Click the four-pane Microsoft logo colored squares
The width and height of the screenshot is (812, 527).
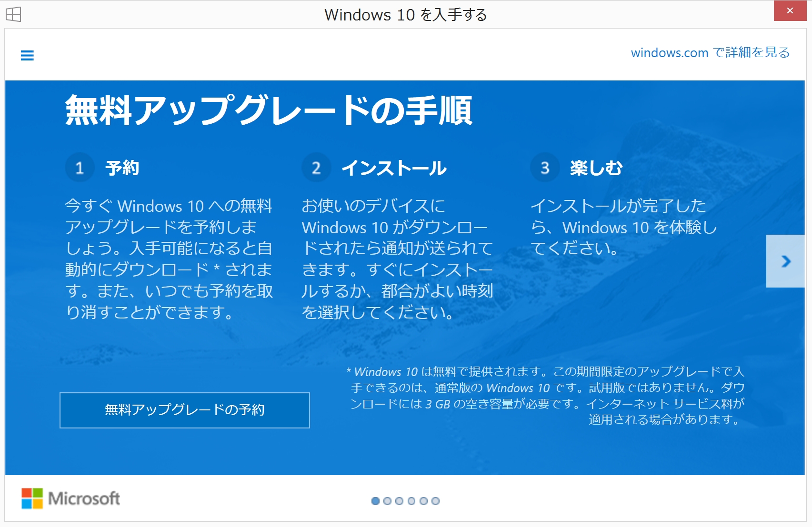click(x=32, y=498)
